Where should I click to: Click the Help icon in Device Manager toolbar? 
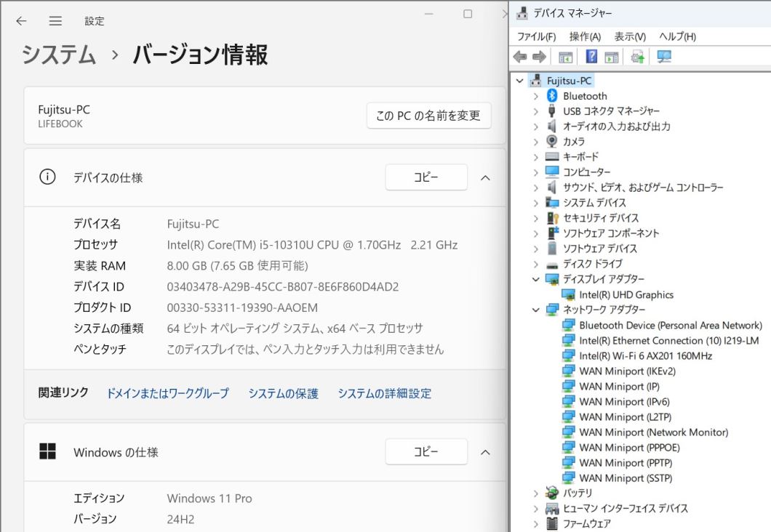pyautogui.click(x=591, y=57)
